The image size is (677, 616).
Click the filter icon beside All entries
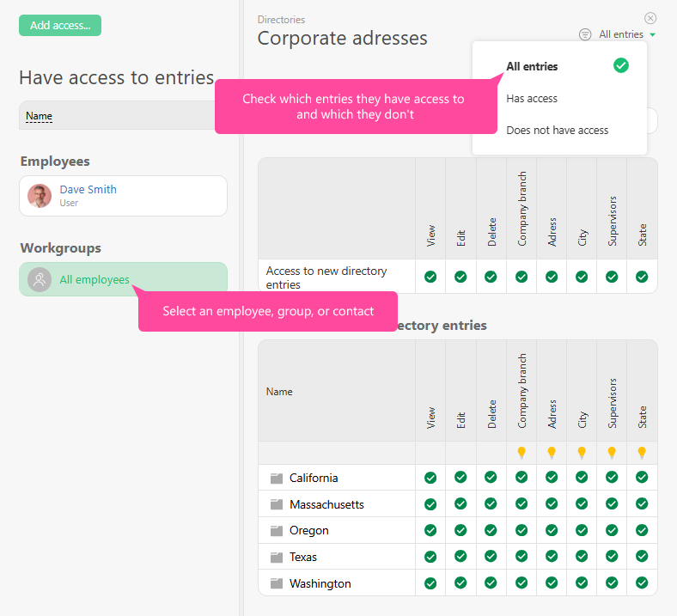click(x=585, y=34)
